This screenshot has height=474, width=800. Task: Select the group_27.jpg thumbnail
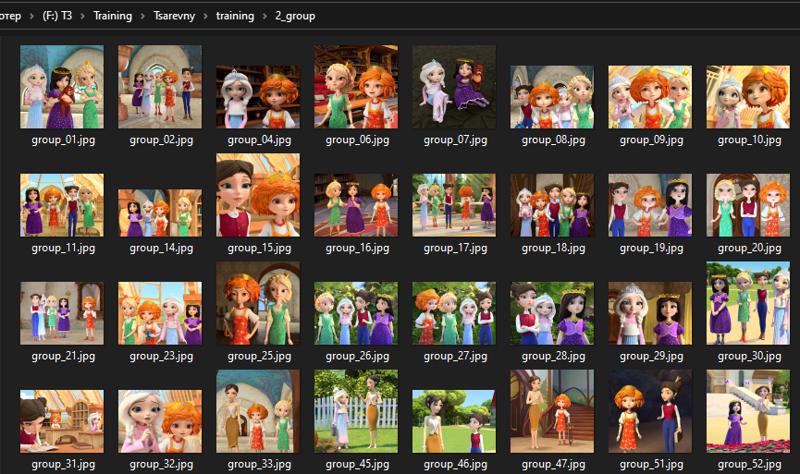pyautogui.click(x=454, y=313)
